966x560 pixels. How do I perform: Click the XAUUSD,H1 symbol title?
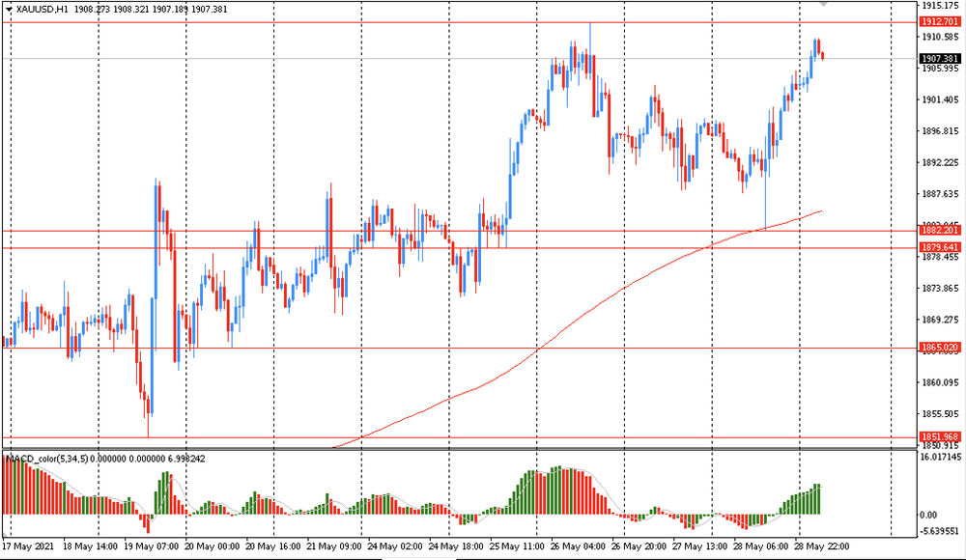point(43,10)
